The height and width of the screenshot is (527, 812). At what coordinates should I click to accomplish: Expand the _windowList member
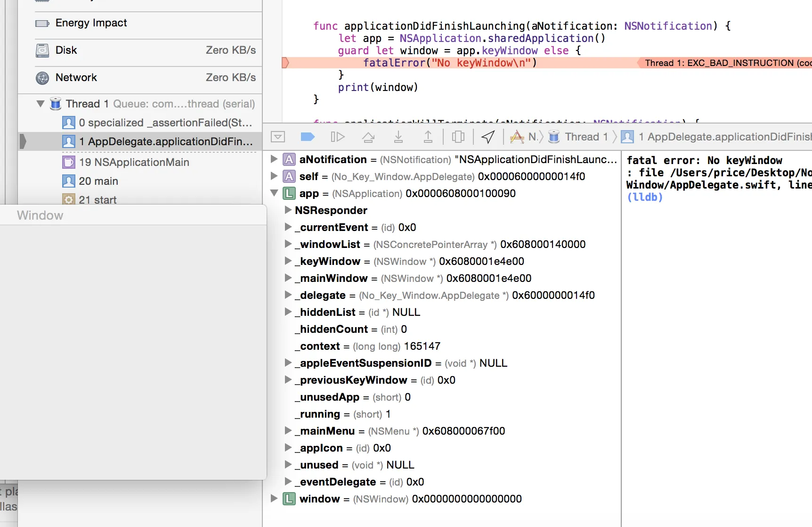click(x=288, y=244)
